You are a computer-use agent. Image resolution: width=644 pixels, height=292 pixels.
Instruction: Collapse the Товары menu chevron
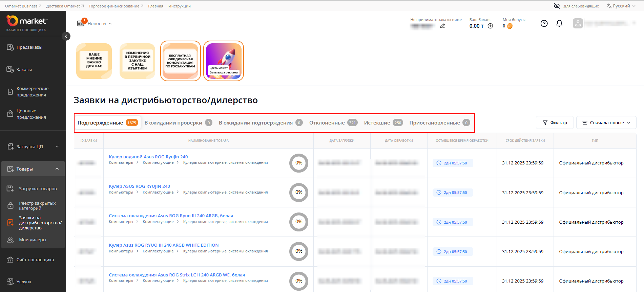pos(57,169)
